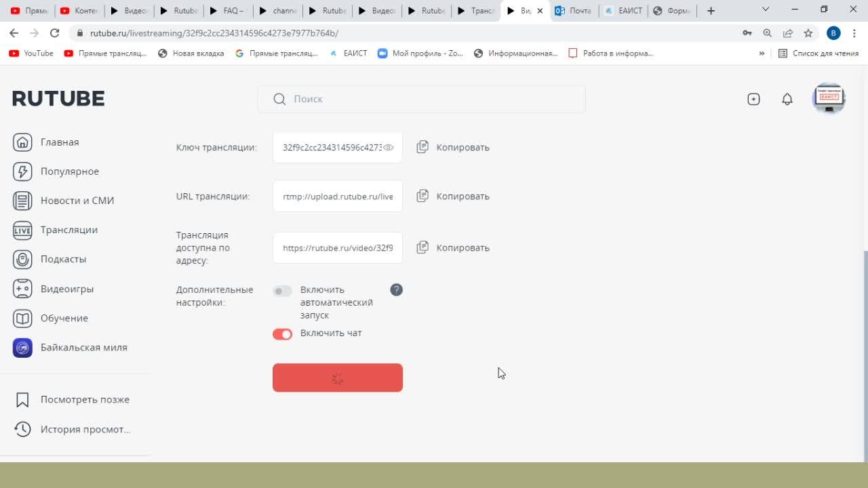868x488 pixels.
Task: Open the Chrome three-dot menu
Action: 854,33
